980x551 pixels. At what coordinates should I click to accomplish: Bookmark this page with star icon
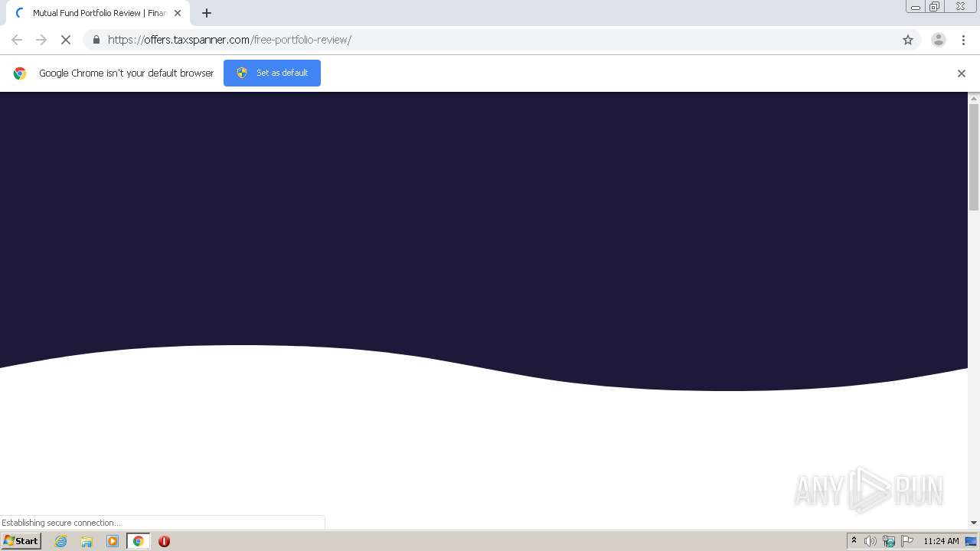[908, 40]
